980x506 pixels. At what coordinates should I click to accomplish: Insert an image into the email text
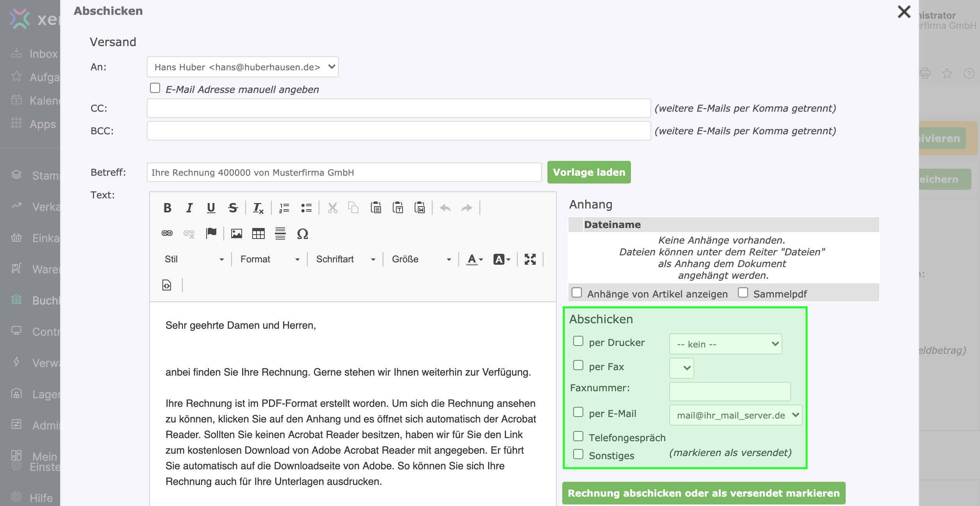[x=236, y=233]
